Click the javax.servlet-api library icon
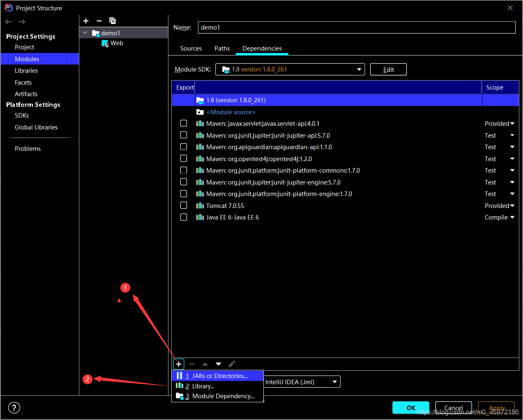 tap(200, 124)
